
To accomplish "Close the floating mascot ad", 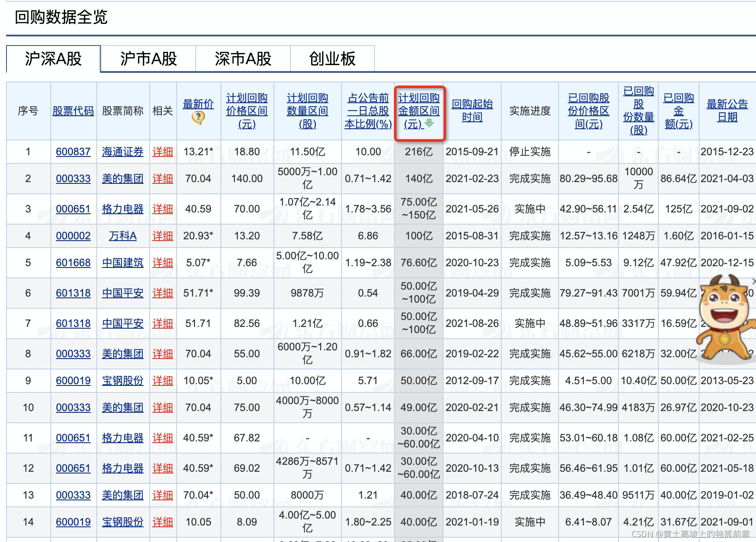I will point(753,281).
